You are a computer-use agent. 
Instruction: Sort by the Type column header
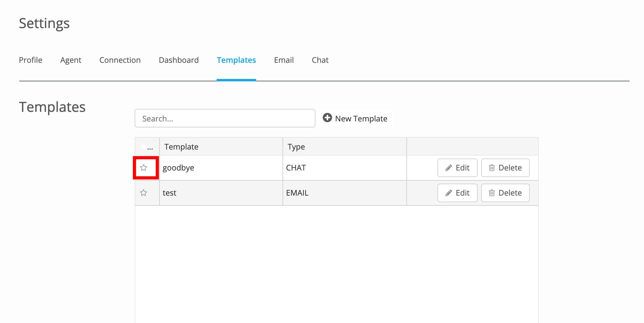point(344,147)
